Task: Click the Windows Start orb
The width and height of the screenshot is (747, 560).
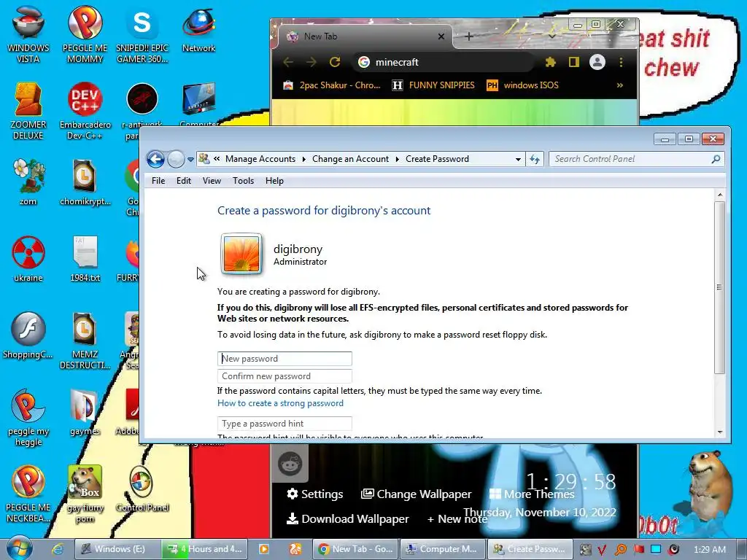Action: coord(19,548)
